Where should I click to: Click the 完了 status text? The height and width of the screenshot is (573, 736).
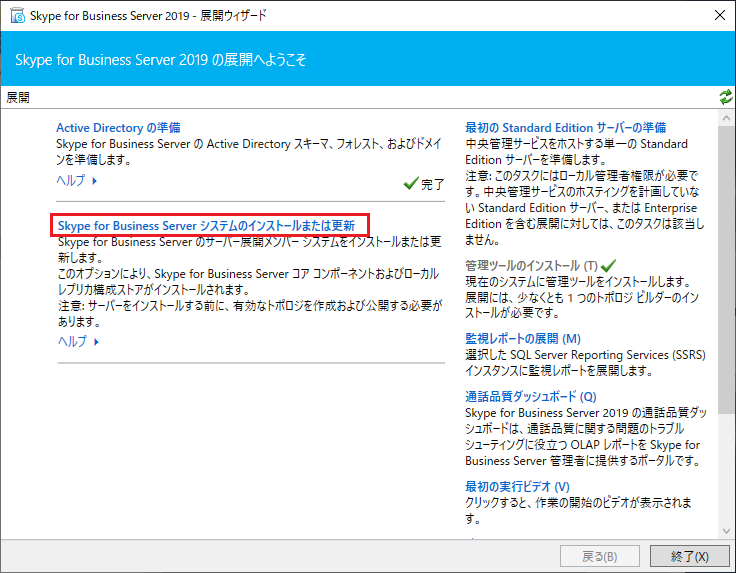pyautogui.click(x=432, y=184)
